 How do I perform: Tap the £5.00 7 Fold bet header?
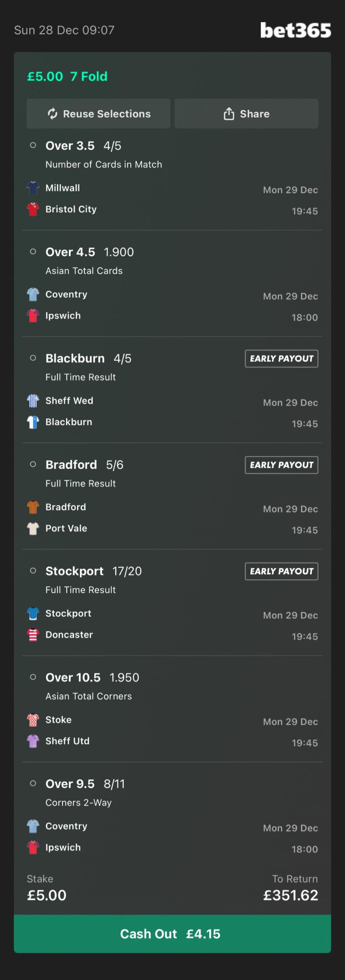[67, 77]
